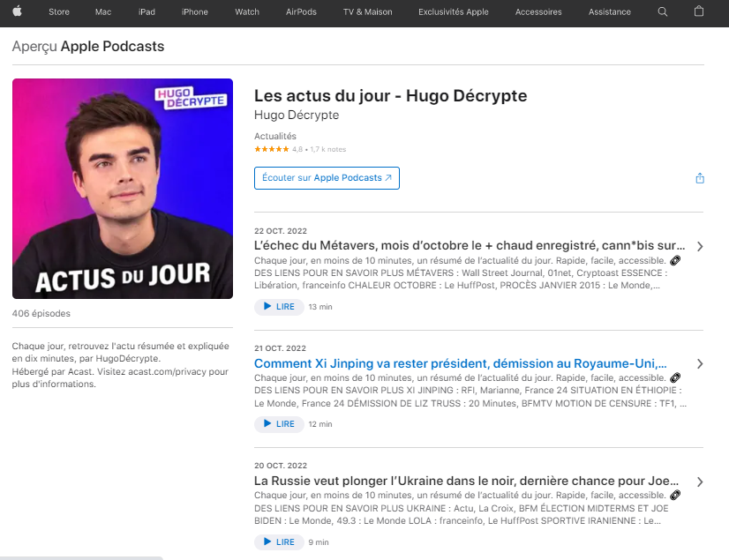Open the AirPods menu

click(301, 12)
